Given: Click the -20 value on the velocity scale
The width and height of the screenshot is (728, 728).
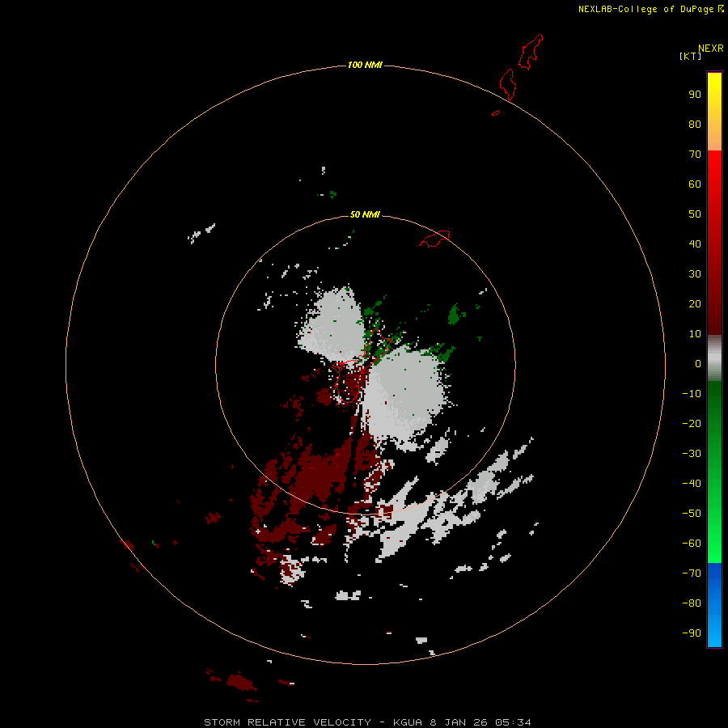Looking at the screenshot, I should coord(692,423).
